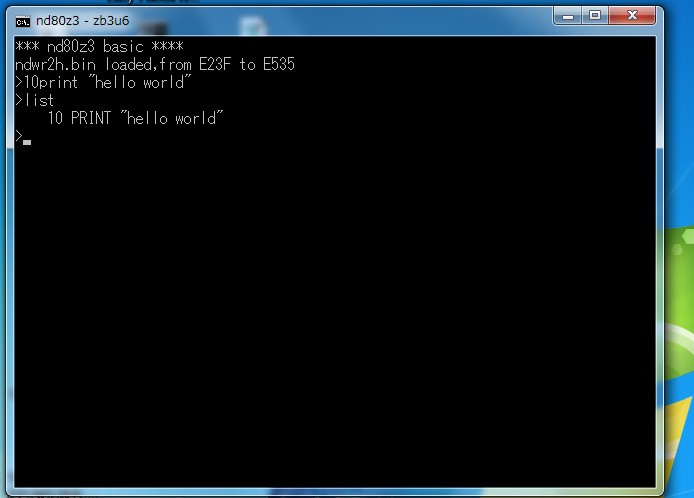Click the window title text nd80z3 - zb3u6
Image resolution: width=694 pixels, height=498 pixels.
82,20
